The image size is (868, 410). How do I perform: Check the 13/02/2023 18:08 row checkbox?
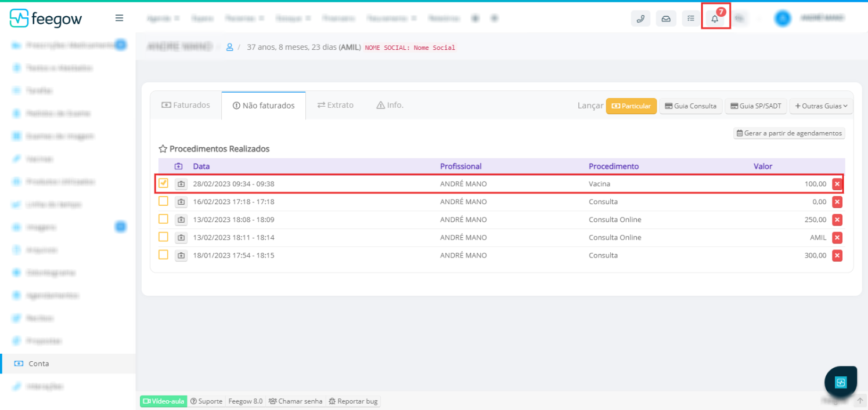pyautogui.click(x=163, y=219)
